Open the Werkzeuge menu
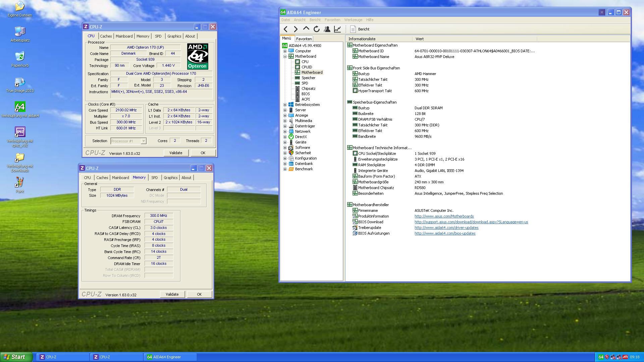The height and width of the screenshot is (362, 644). coord(353,20)
